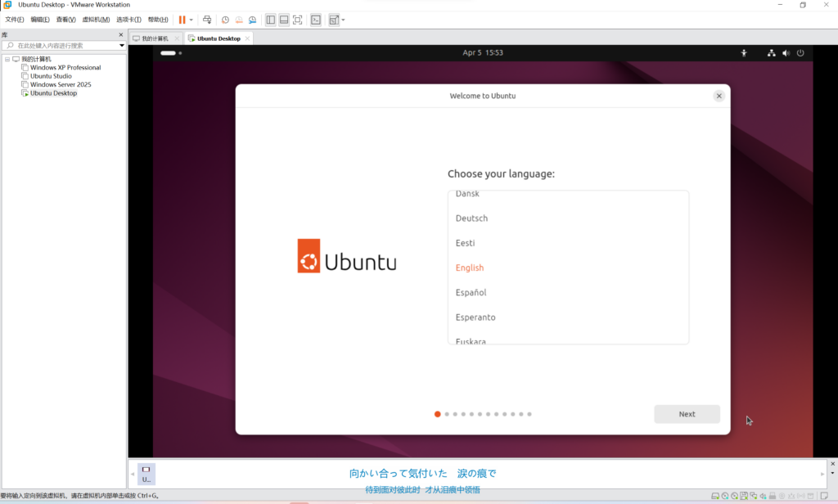
Task: Click the printer device icon in status bar
Action: (773, 496)
